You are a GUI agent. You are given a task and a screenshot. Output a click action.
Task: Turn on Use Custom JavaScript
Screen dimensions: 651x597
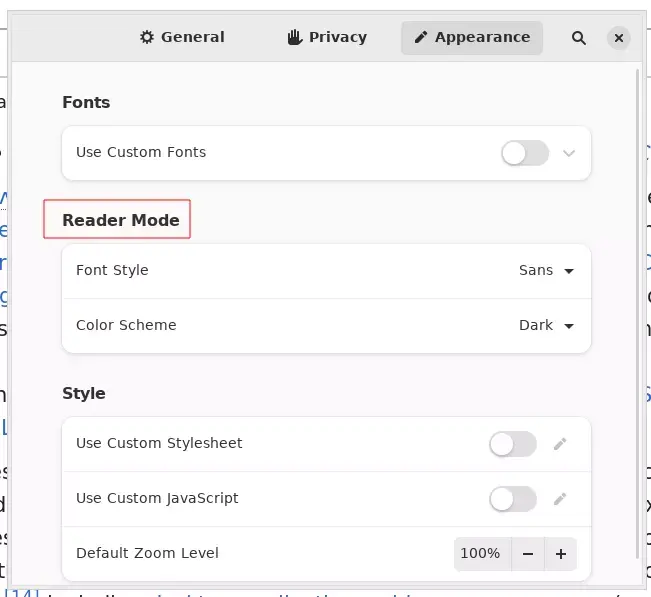(513, 498)
